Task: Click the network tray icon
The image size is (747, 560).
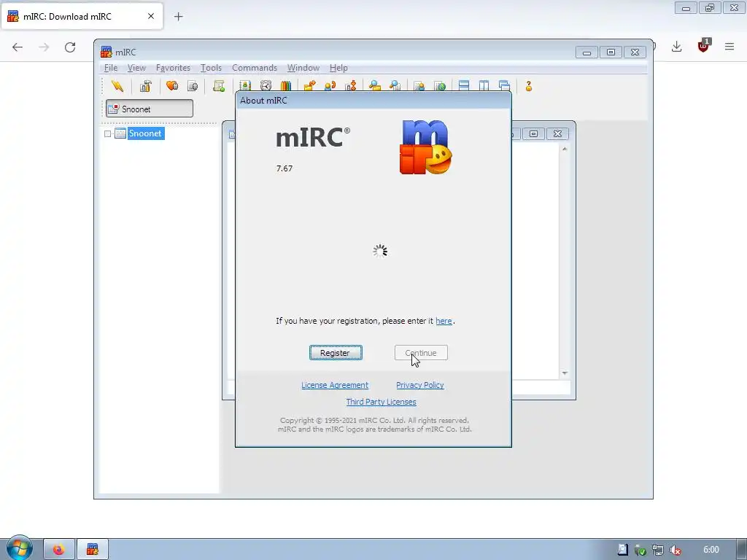Action: (658, 550)
